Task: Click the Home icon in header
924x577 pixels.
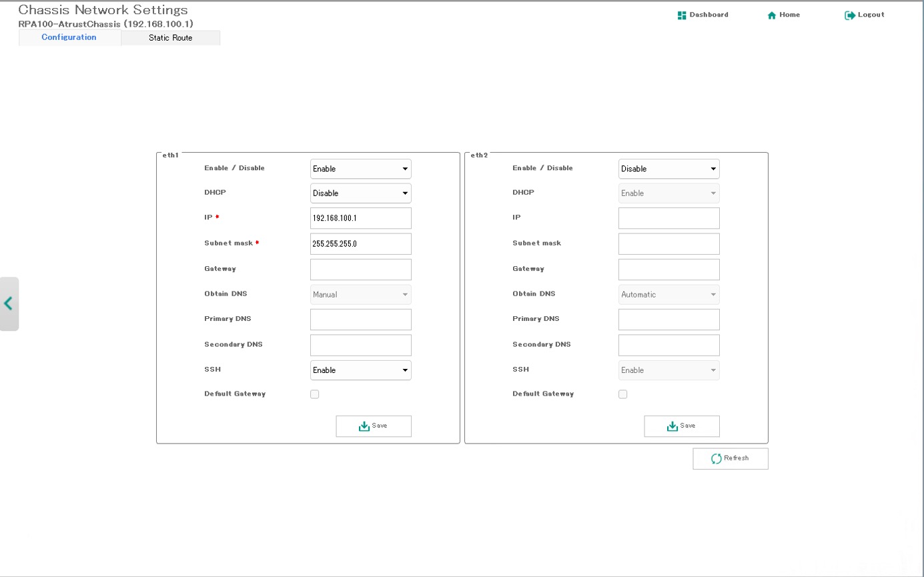Action: [x=772, y=15]
